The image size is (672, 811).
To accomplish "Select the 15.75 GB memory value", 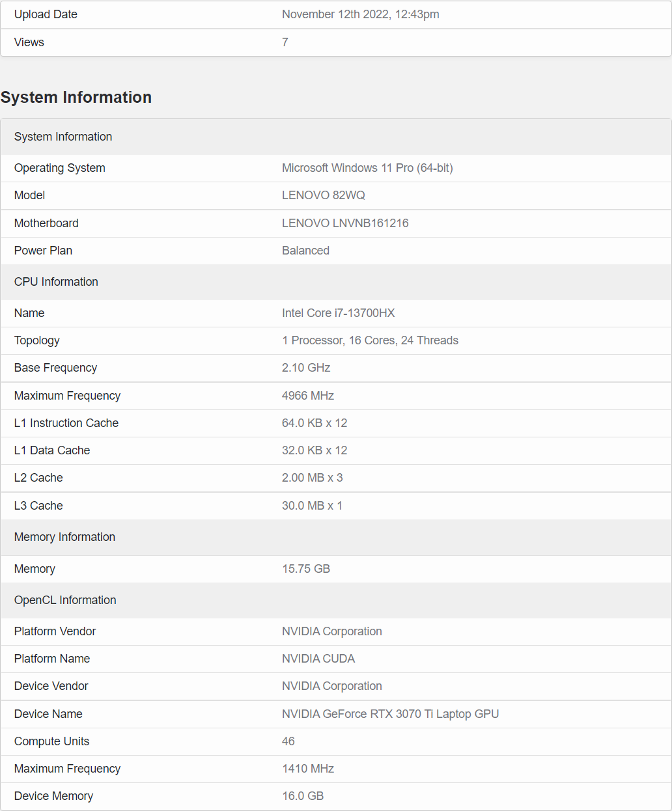I will pos(305,568).
